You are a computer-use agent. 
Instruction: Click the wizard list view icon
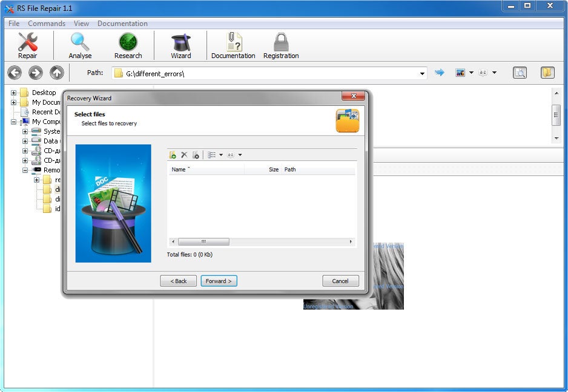[212, 155]
